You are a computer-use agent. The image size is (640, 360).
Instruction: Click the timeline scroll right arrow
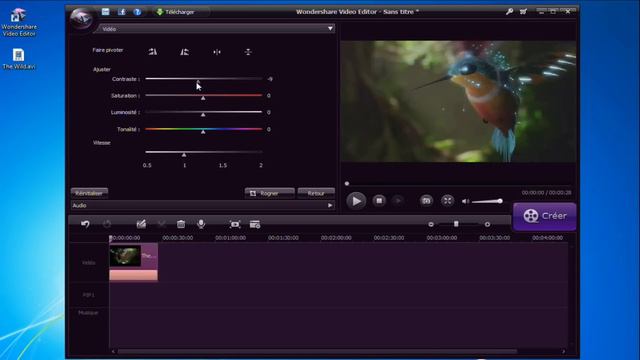coord(564,351)
